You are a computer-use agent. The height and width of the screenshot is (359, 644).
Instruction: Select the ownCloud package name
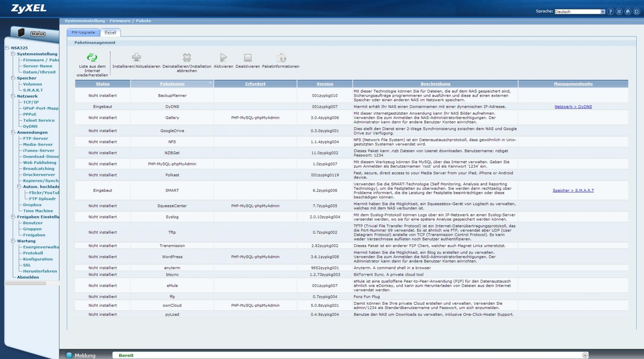[x=172, y=306]
